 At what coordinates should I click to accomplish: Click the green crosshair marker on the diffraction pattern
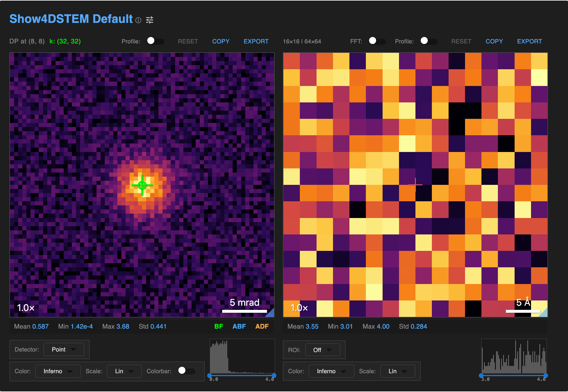coord(143,185)
